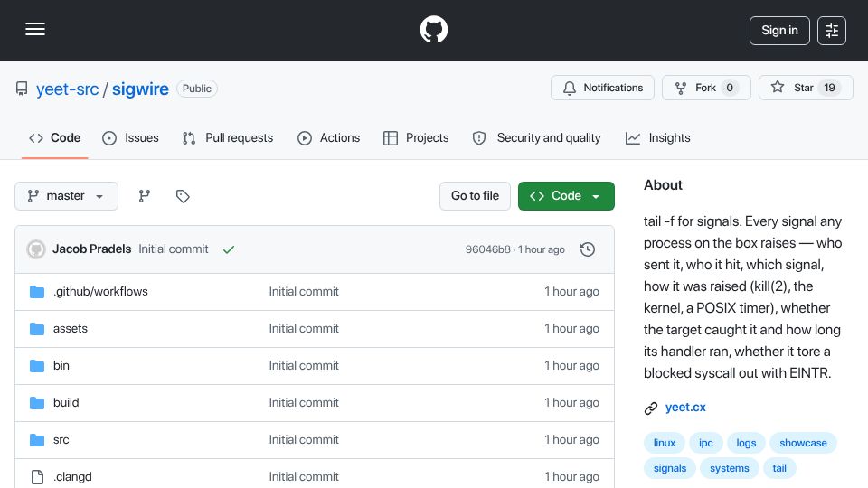View branches via the branch icon
The width and height of the screenshot is (868, 488).
145,196
